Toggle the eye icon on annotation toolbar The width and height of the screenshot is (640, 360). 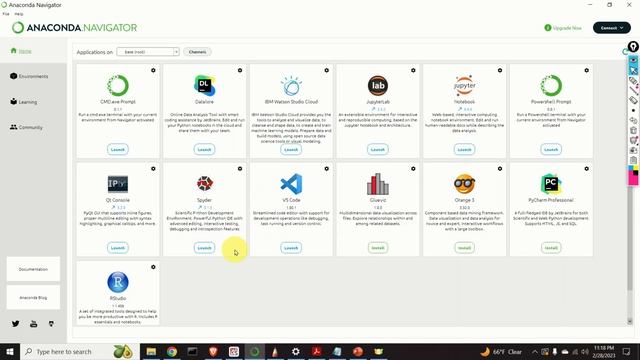633,60
